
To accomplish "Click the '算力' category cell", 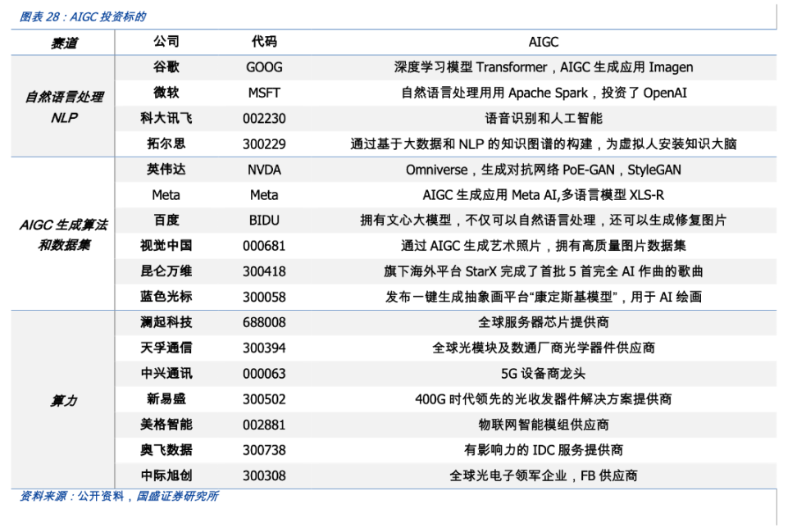I will [64, 401].
